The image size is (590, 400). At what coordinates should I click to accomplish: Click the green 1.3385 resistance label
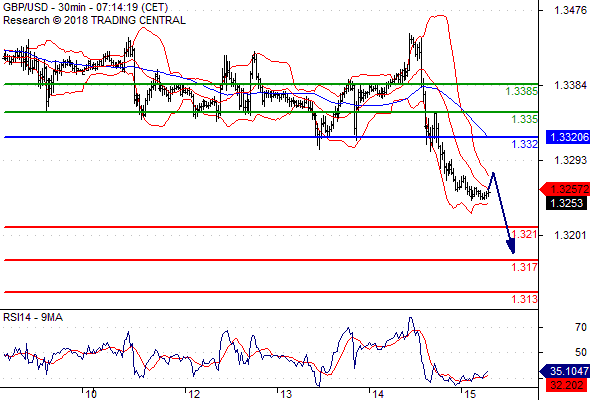coord(521,91)
